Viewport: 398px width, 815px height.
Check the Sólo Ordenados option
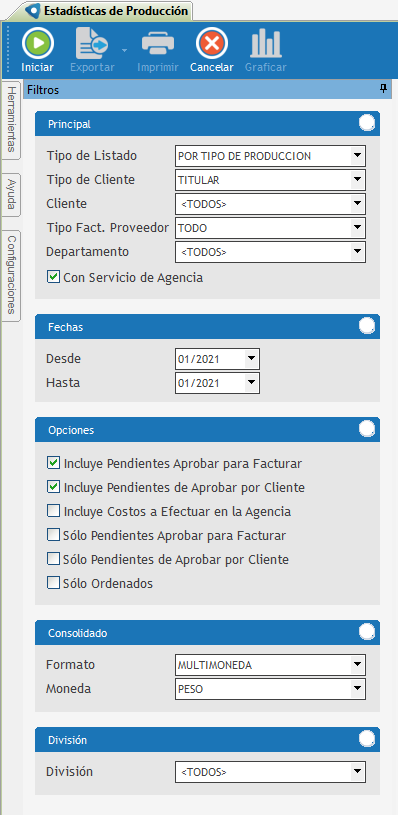pos(53,583)
